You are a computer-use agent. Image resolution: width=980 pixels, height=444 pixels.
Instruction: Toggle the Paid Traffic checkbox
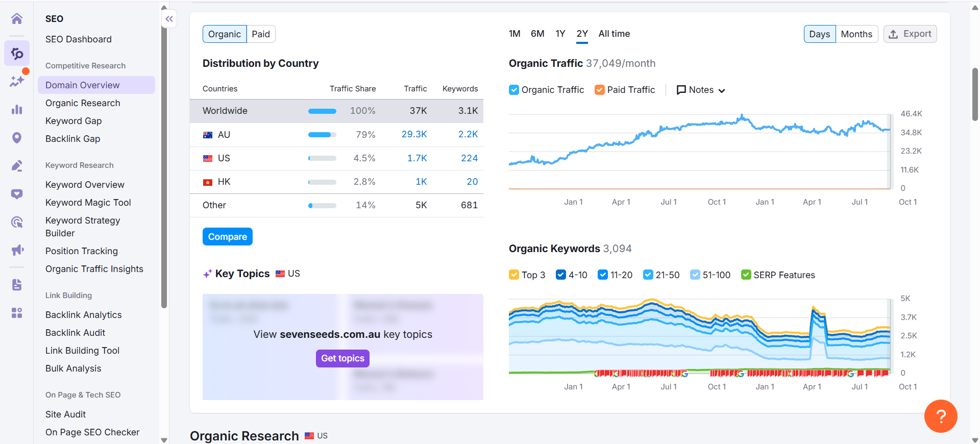coord(600,90)
